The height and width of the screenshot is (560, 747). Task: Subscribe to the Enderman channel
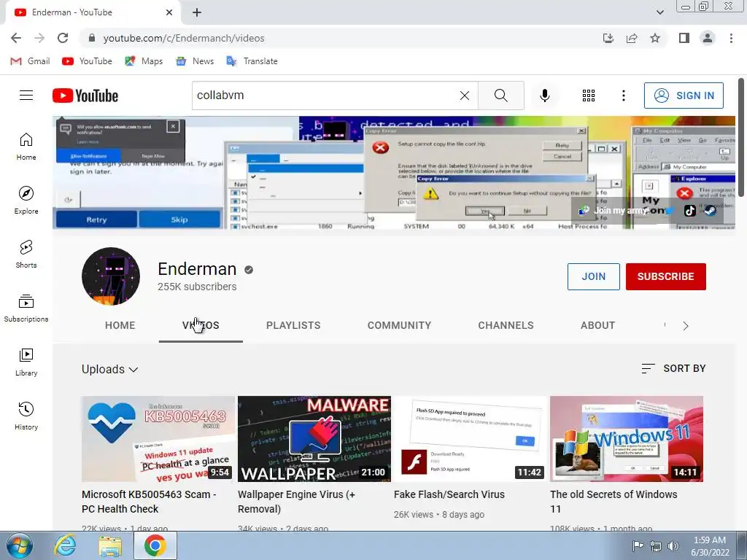pos(665,276)
